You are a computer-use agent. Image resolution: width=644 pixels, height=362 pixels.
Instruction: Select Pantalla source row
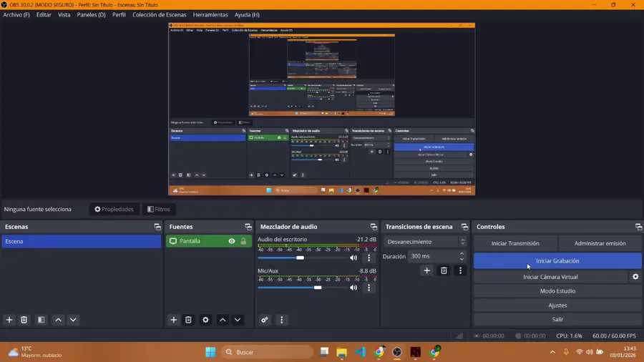point(209,241)
